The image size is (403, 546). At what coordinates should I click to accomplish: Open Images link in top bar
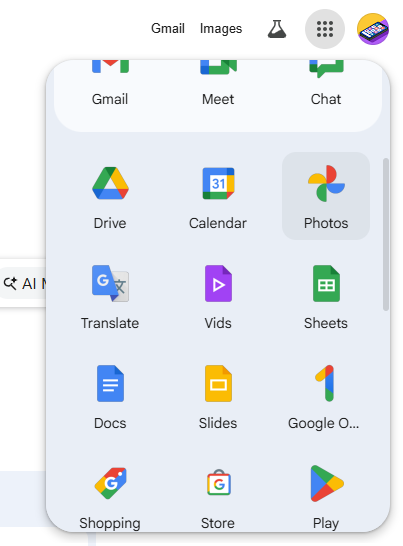click(221, 29)
